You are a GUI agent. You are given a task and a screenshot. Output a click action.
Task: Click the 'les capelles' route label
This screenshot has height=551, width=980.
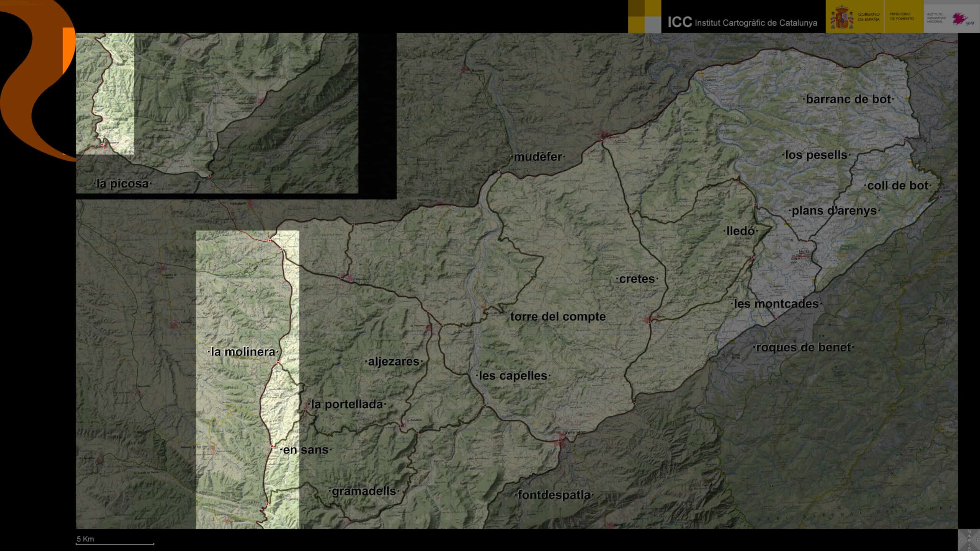pos(513,376)
